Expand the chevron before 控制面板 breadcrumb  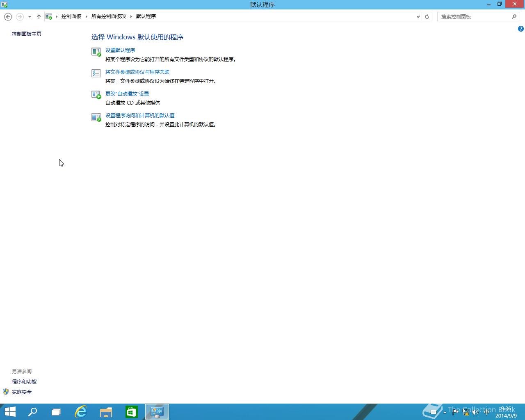click(x=57, y=16)
